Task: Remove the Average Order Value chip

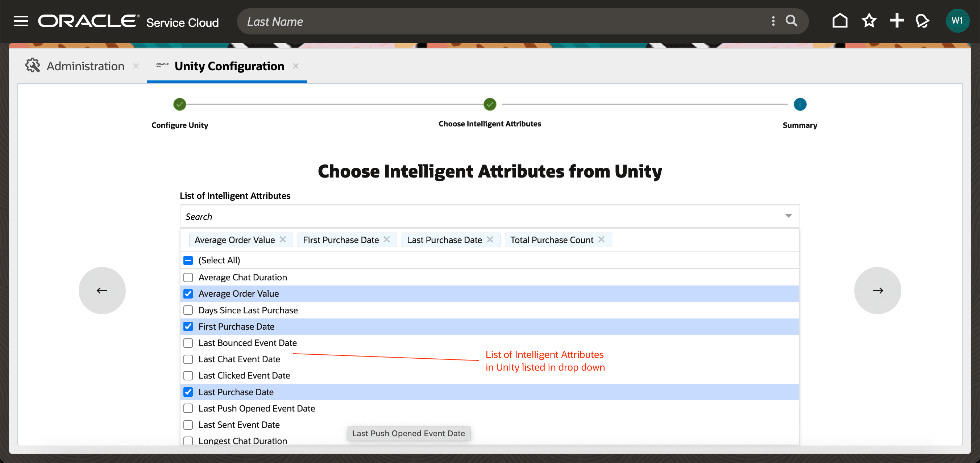Action: coord(283,239)
